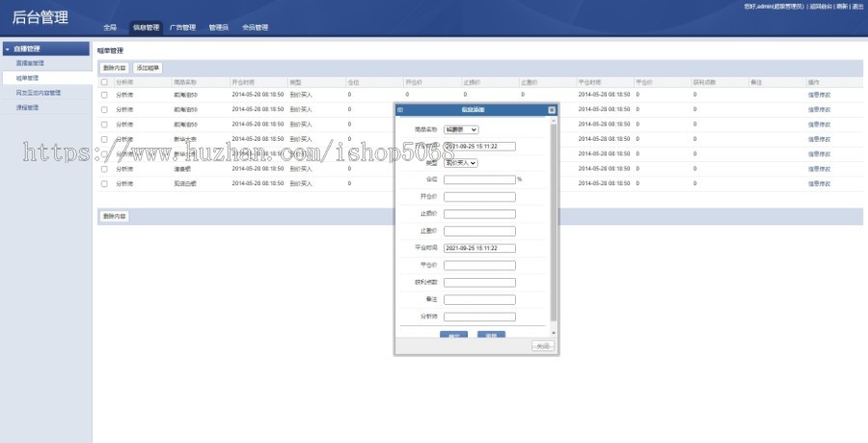Open 课程管理 in the sidebar
Image resolution: width=868 pixels, height=443 pixels.
click(27, 108)
